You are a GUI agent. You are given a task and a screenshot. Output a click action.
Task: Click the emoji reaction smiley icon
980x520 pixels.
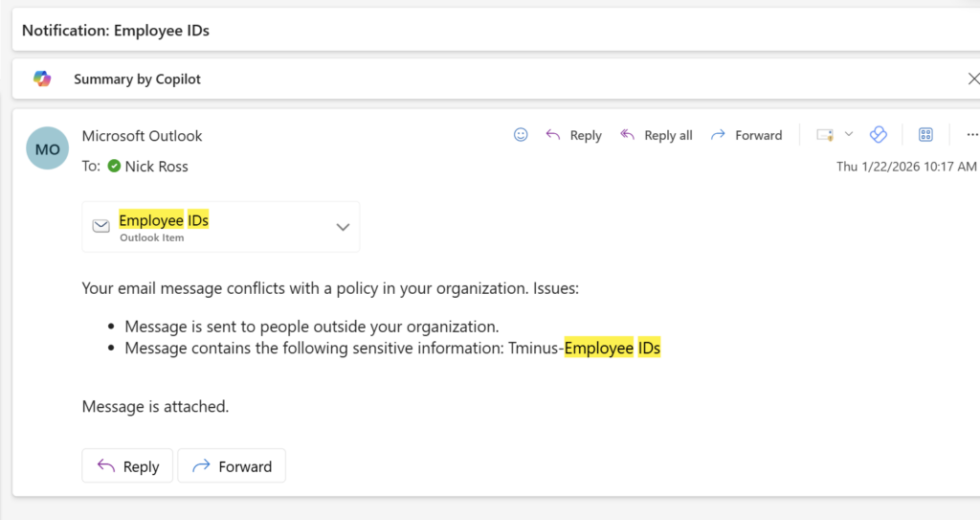[521, 135]
